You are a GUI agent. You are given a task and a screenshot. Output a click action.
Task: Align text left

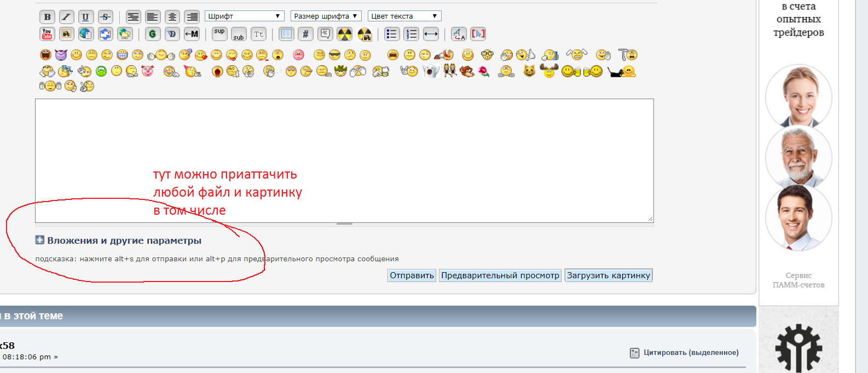[153, 17]
